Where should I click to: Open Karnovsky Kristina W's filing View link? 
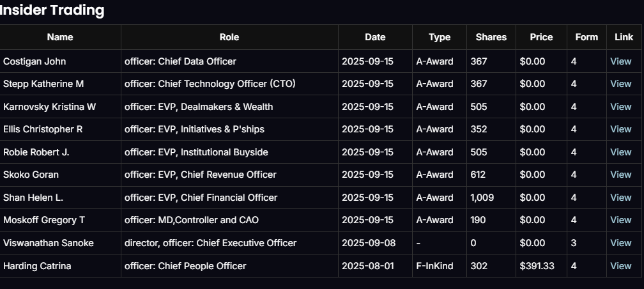click(620, 107)
